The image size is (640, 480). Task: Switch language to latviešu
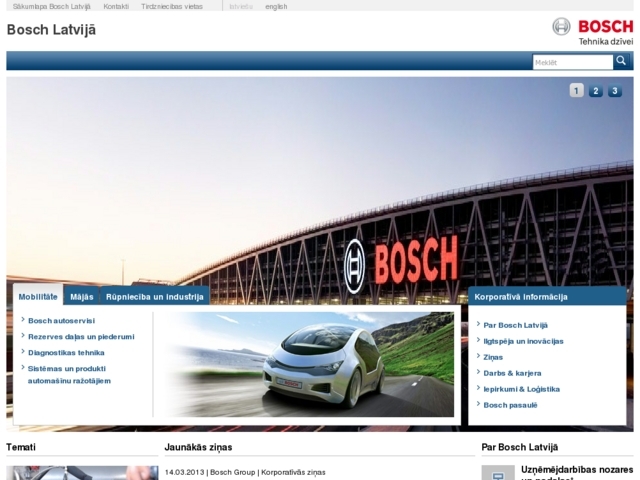point(241,7)
